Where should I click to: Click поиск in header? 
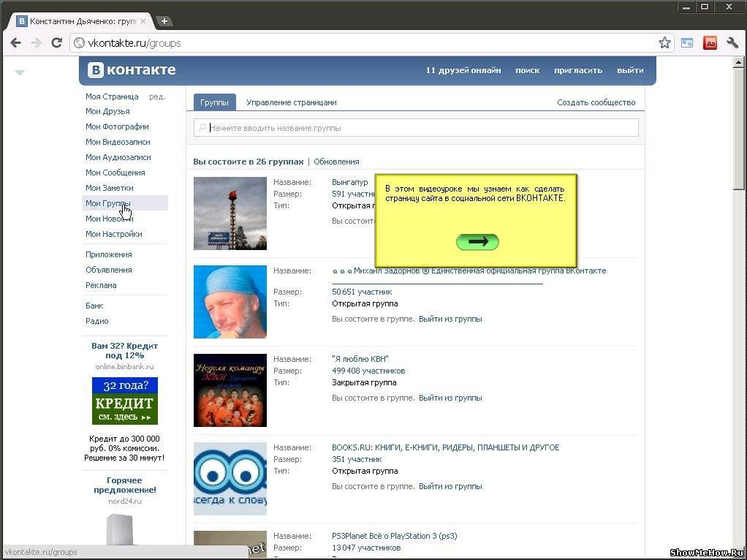click(528, 70)
